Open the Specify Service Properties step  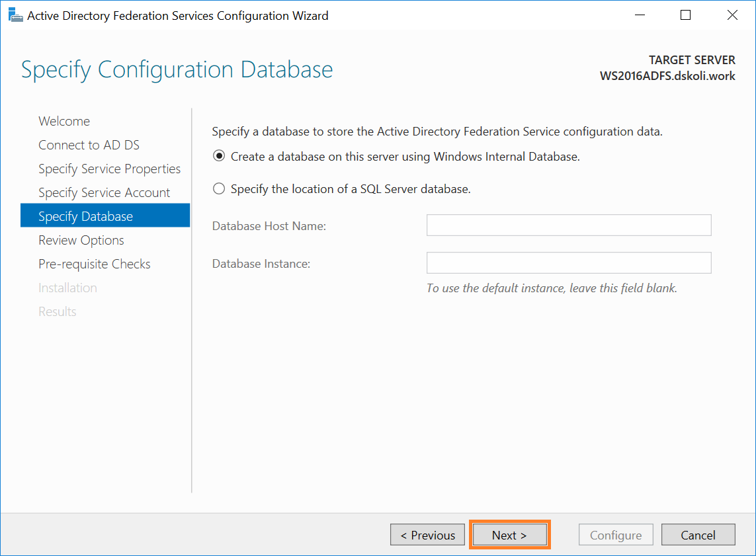point(109,169)
